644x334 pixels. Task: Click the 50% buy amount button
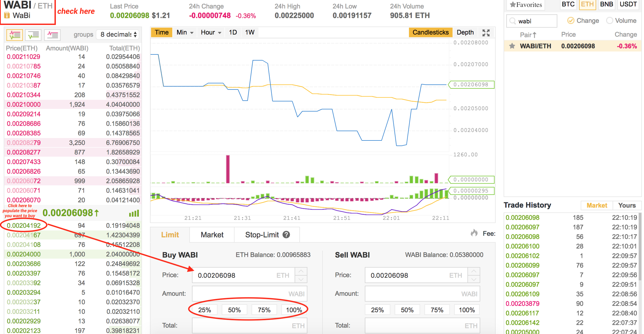coord(234,310)
